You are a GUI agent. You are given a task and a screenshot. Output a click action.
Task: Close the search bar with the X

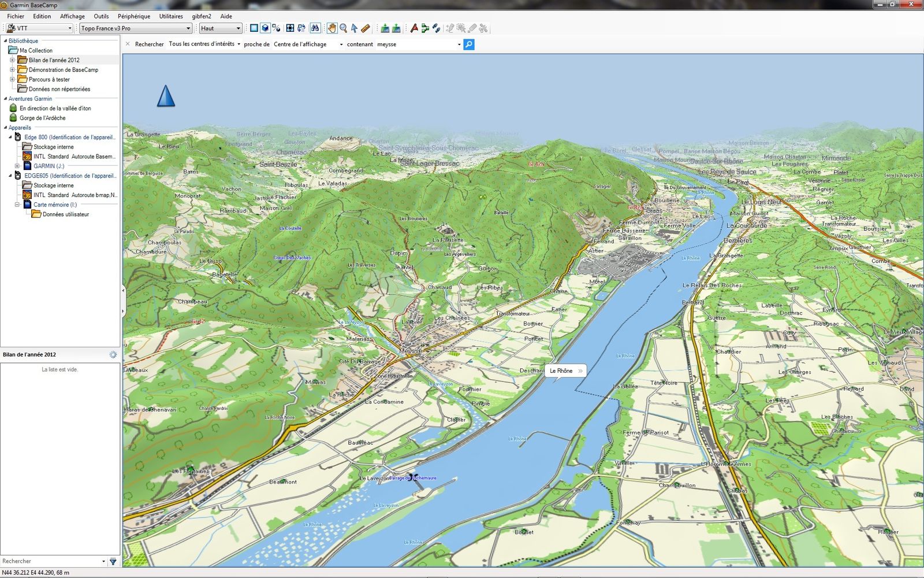click(x=128, y=44)
